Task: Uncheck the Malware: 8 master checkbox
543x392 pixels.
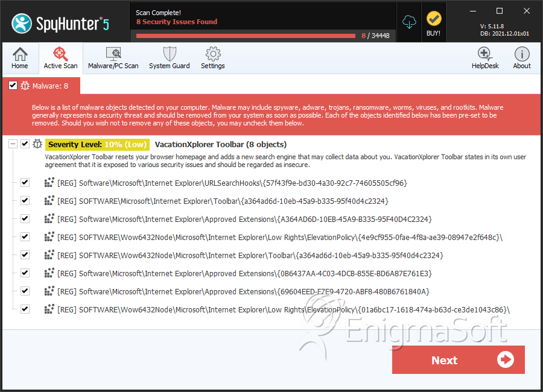Action: 13,86
